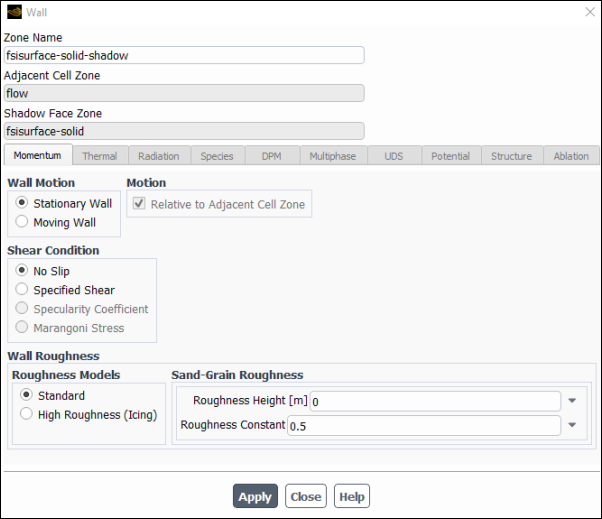Screen dimensions: 602x519
Task: Switch to the Ablation tab
Action: [x=571, y=156]
